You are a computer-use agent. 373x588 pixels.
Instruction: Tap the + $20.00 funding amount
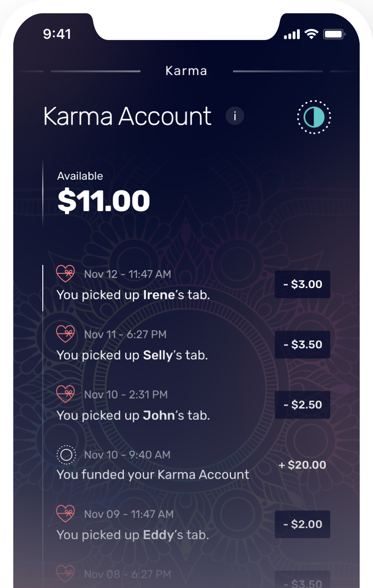tap(303, 465)
